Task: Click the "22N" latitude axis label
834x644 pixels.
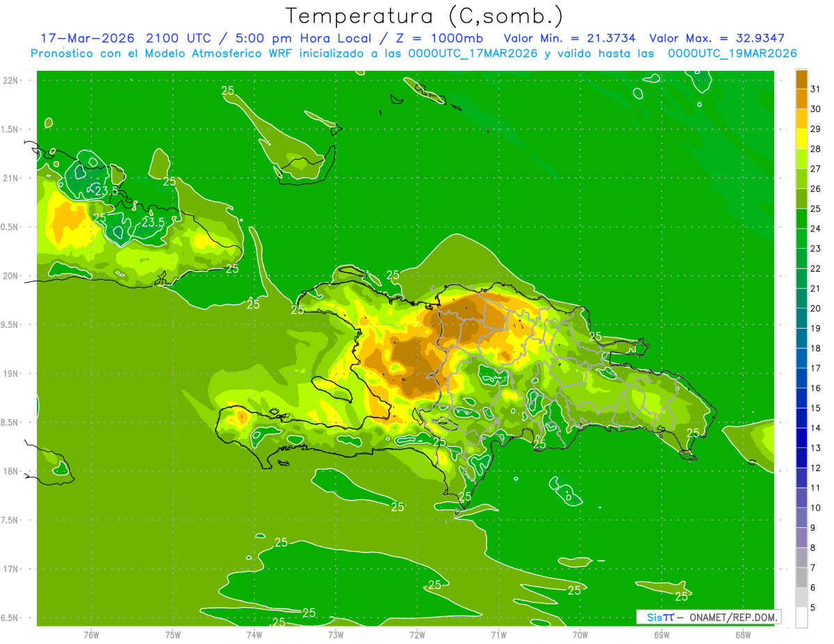Action: point(11,81)
